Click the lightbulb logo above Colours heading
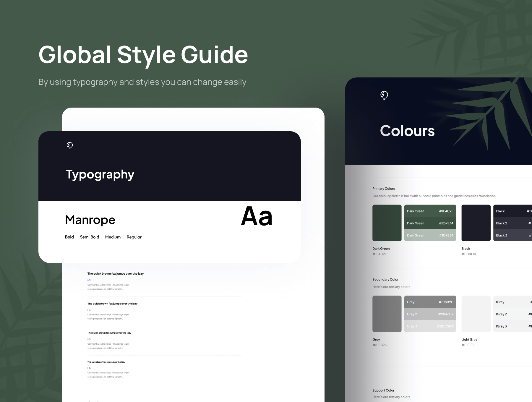Viewport: 532px width, 402px height. [x=384, y=95]
